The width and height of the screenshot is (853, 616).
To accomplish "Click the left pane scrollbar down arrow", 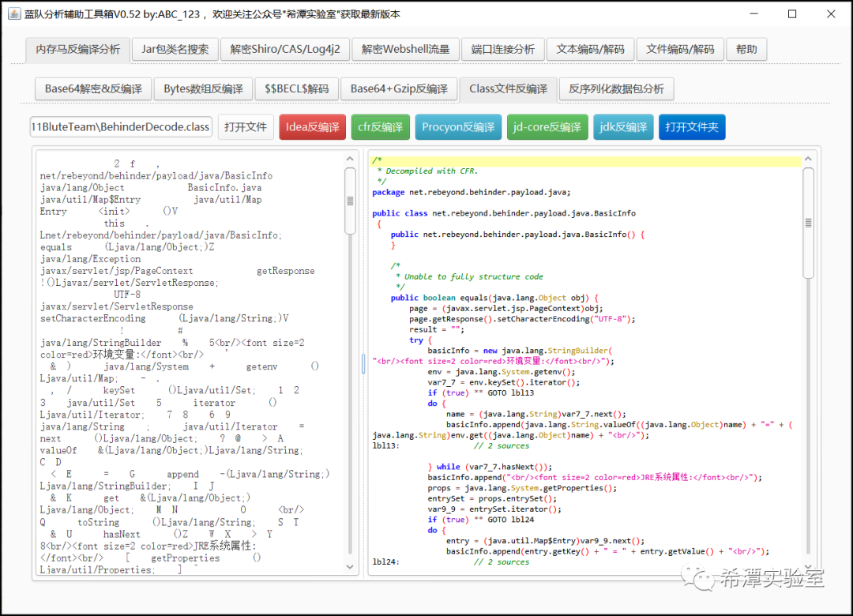I will [x=350, y=567].
